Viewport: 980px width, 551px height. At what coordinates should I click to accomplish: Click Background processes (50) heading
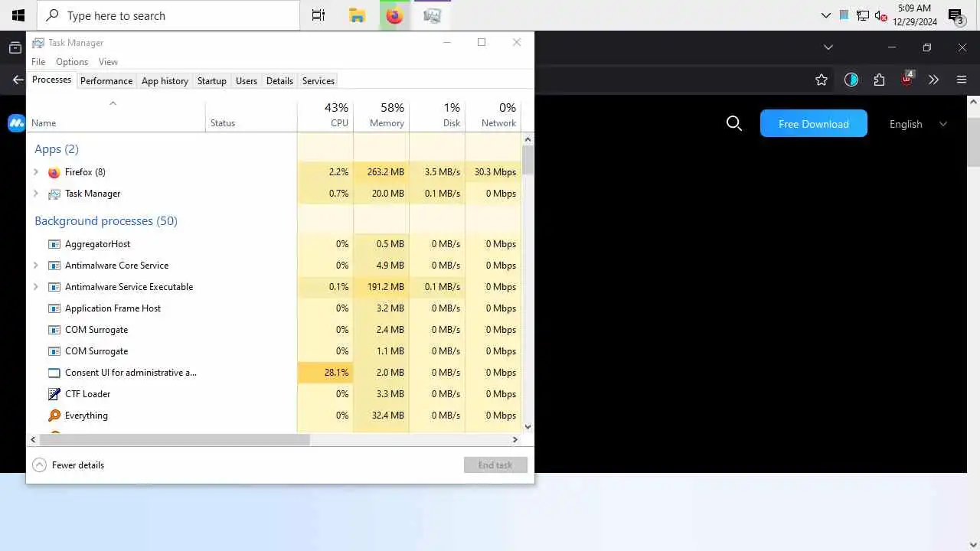(x=106, y=221)
